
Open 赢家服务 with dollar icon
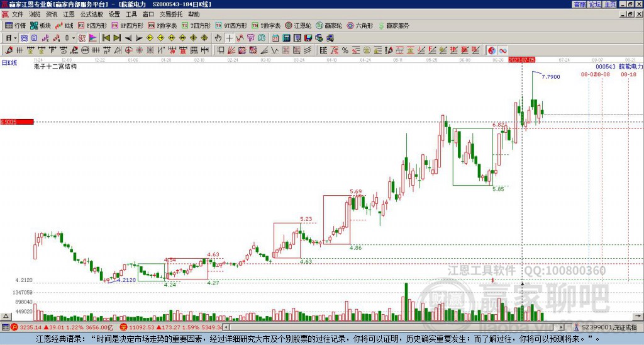[394, 25]
